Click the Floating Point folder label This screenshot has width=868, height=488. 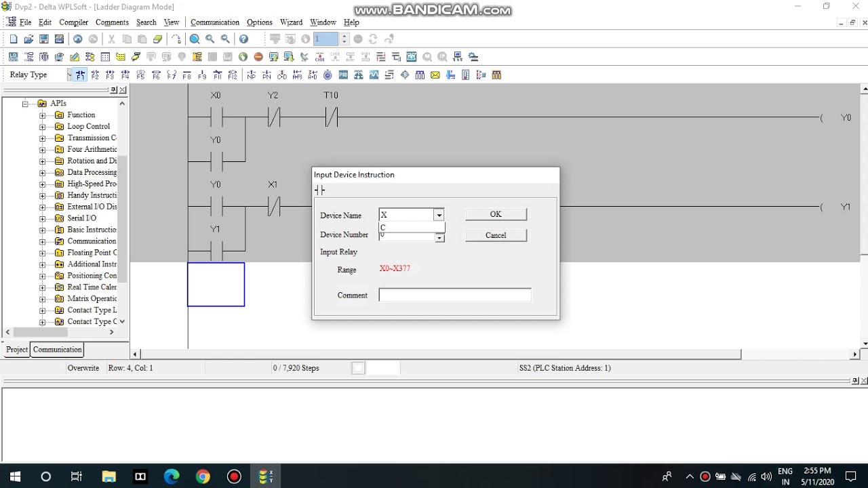pos(92,253)
